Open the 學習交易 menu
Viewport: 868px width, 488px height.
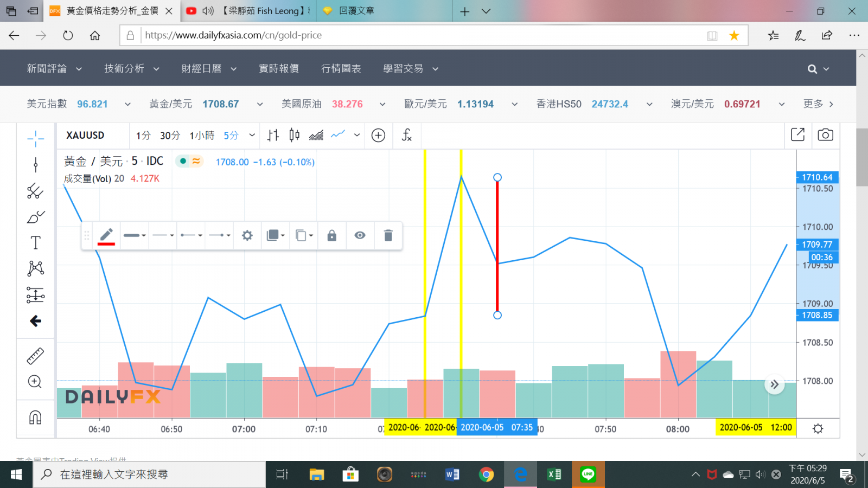pyautogui.click(x=411, y=69)
